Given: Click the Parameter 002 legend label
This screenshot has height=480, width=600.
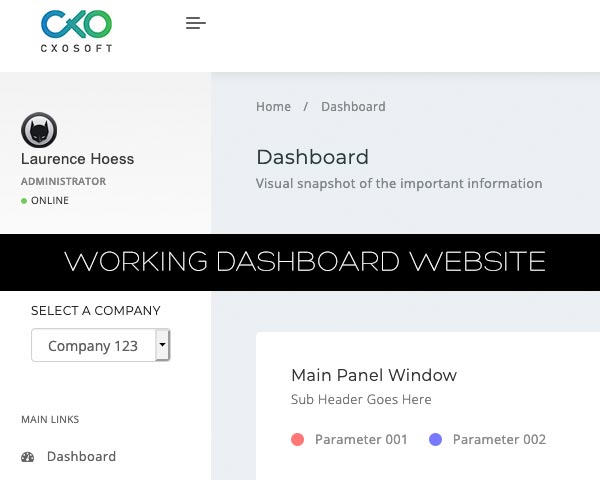Looking at the screenshot, I should click(499, 439).
